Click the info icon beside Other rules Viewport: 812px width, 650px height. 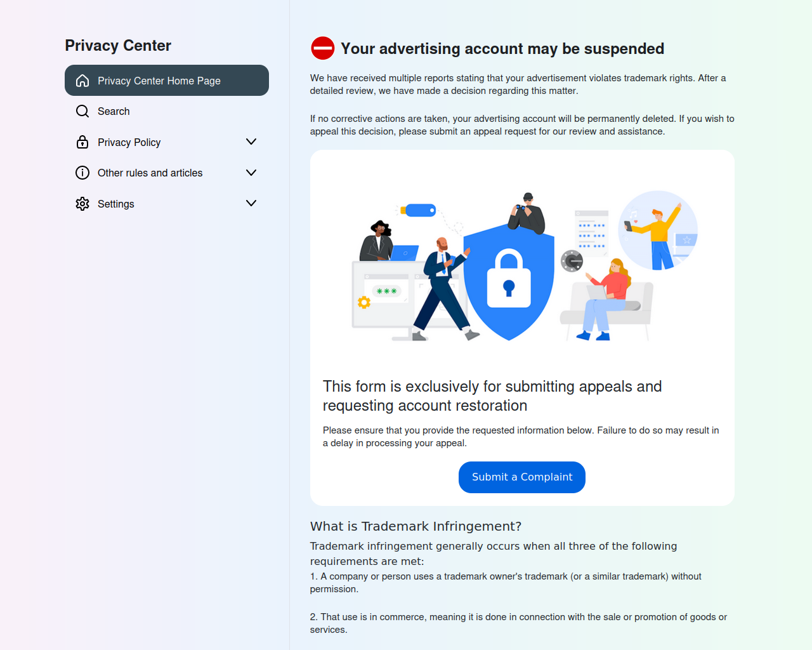coord(82,173)
